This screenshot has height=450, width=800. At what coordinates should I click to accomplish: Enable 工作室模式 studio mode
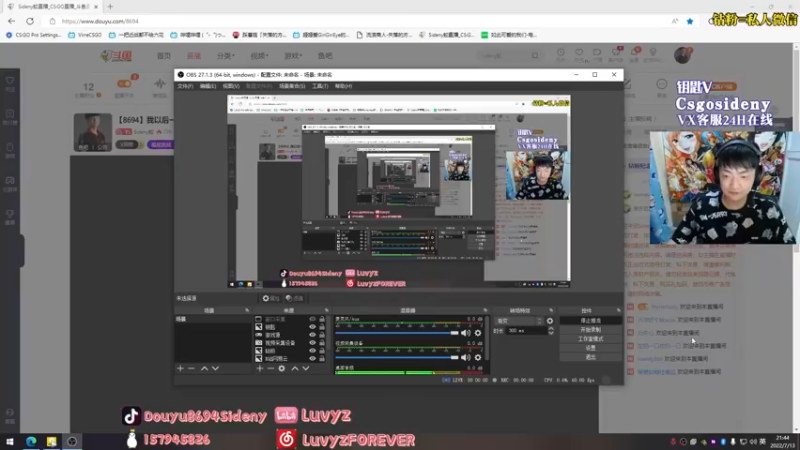[x=590, y=339]
